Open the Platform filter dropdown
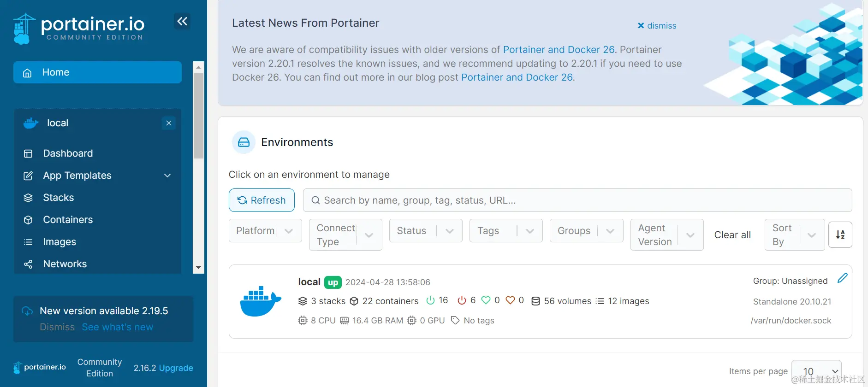The height and width of the screenshot is (387, 868). pos(265,231)
